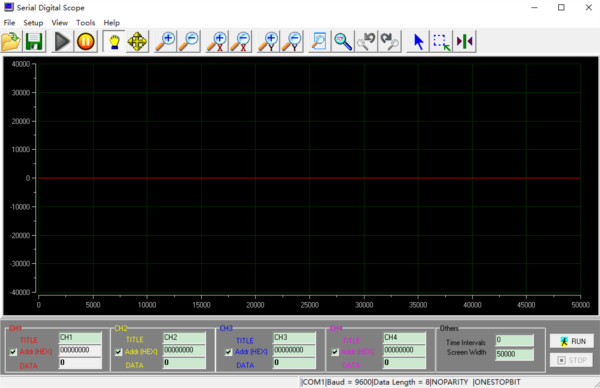Click the CH3 DATA value field
Image resolution: width=600 pixels, height=388 pixels.
coord(294,363)
